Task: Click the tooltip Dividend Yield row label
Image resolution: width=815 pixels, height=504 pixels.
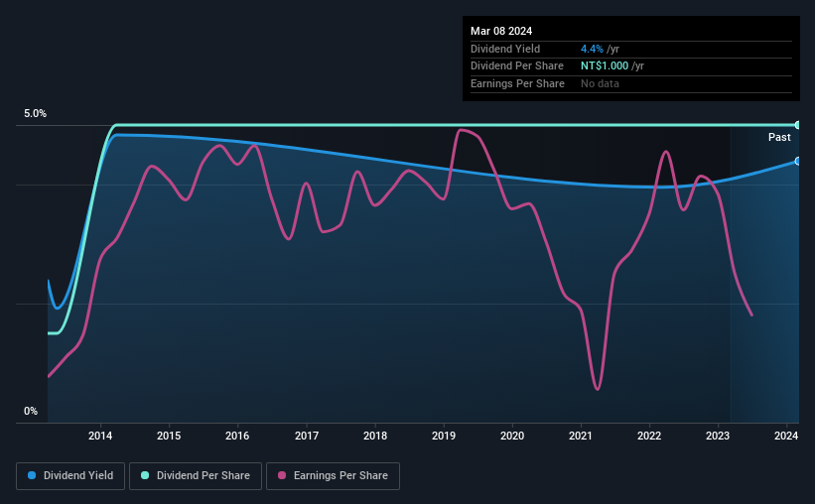Action: coord(505,49)
